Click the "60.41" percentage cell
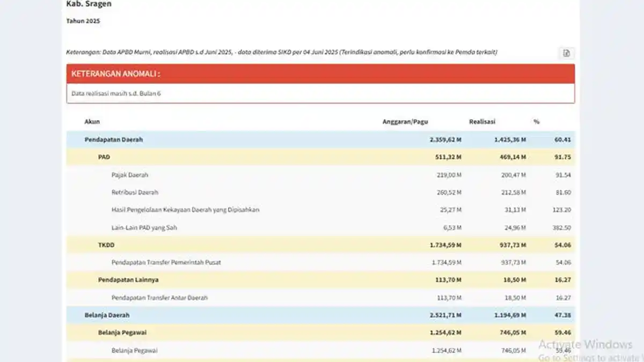 point(562,140)
